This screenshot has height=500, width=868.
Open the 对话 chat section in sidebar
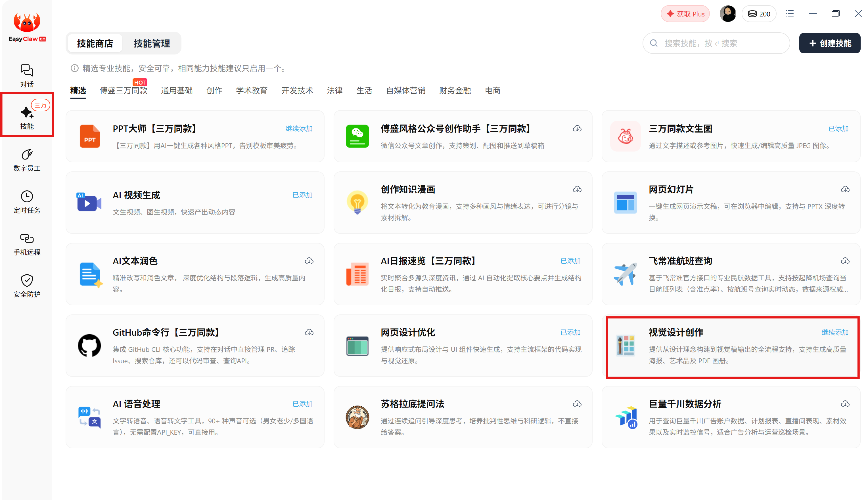tap(27, 76)
